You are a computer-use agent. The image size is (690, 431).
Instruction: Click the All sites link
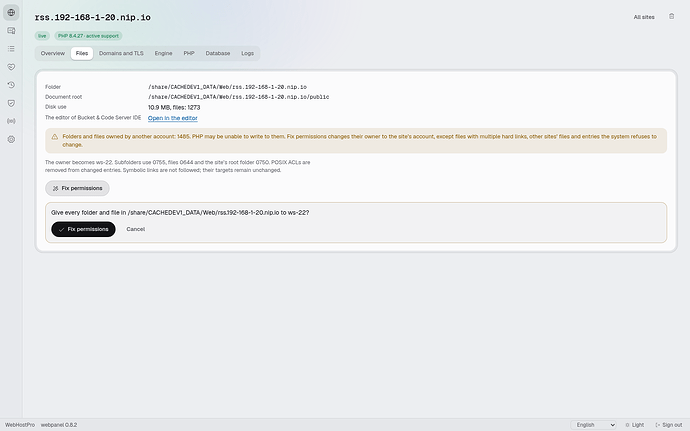coord(644,17)
